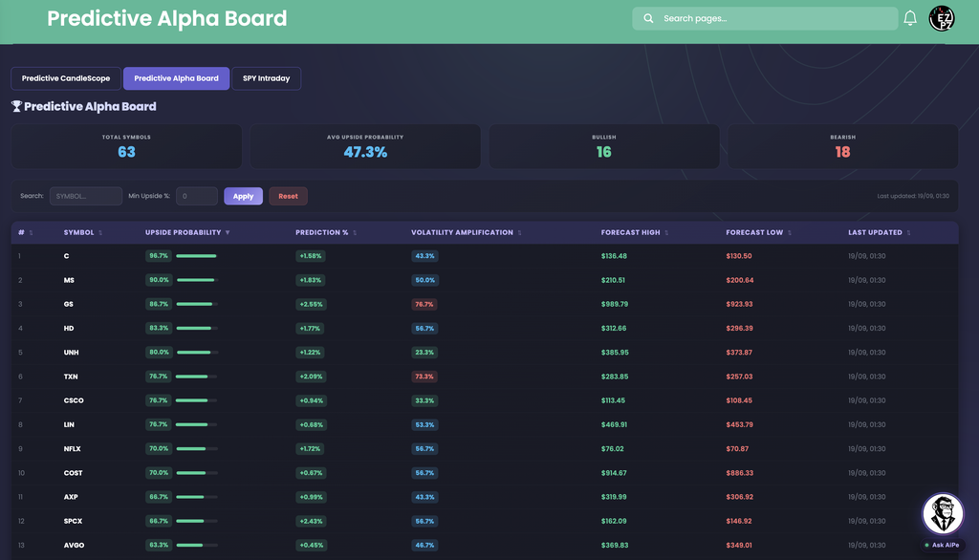This screenshot has width=979, height=560.
Task: Sort by the # column arrows
Action: point(31,233)
